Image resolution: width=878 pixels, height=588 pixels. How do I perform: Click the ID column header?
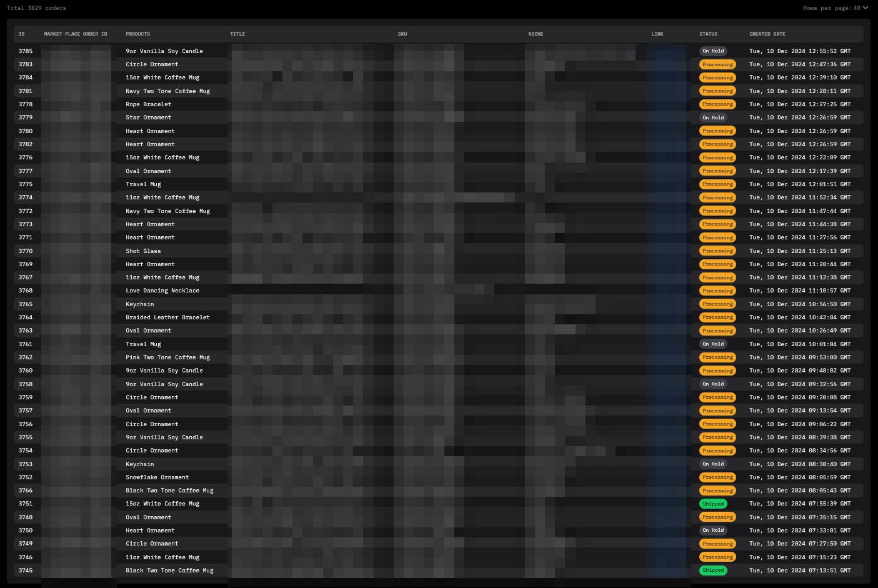(x=21, y=34)
